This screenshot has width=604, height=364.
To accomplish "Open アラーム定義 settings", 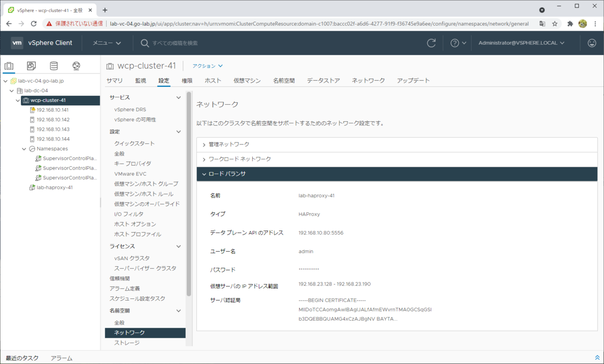I will (125, 288).
